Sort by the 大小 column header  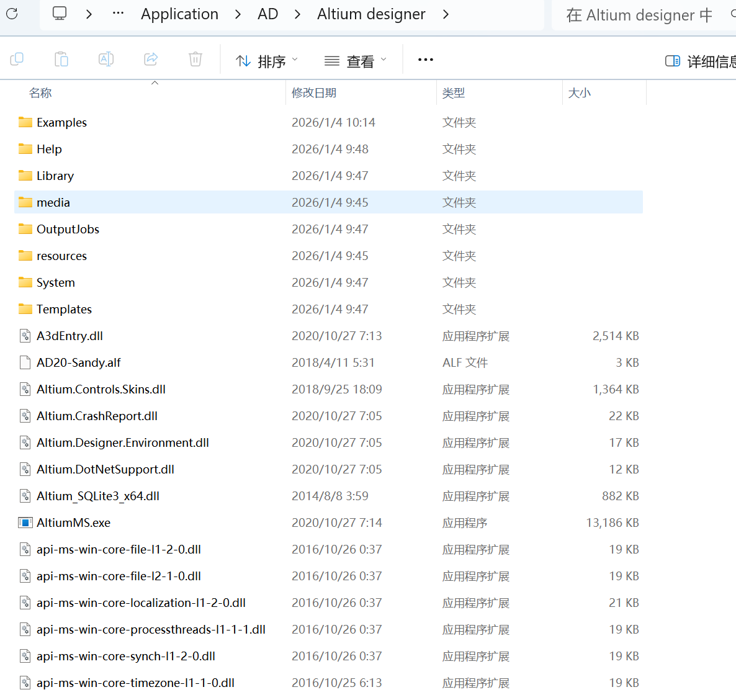pyautogui.click(x=579, y=93)
